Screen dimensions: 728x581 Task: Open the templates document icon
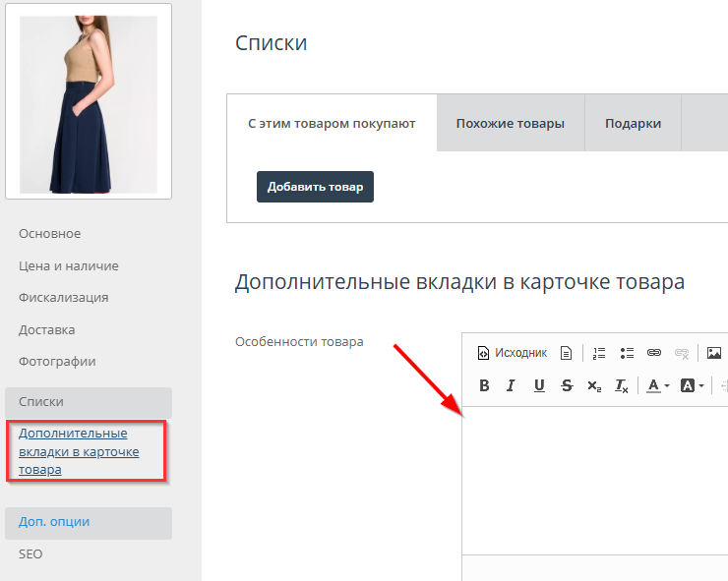(x=566, y=353)
